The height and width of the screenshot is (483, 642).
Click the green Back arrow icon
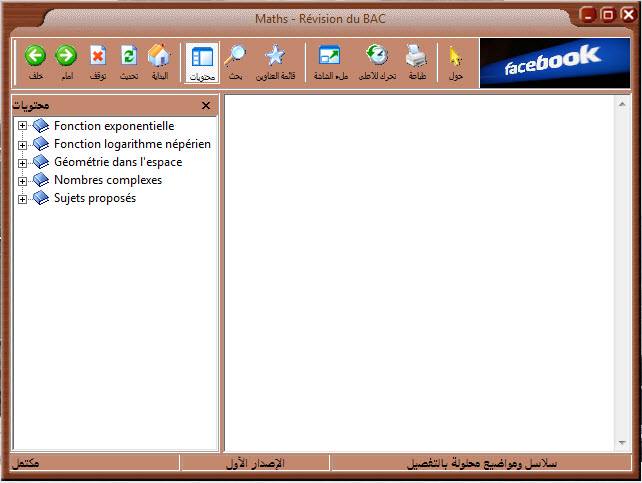pyautogui.click(x=35, y=57)
